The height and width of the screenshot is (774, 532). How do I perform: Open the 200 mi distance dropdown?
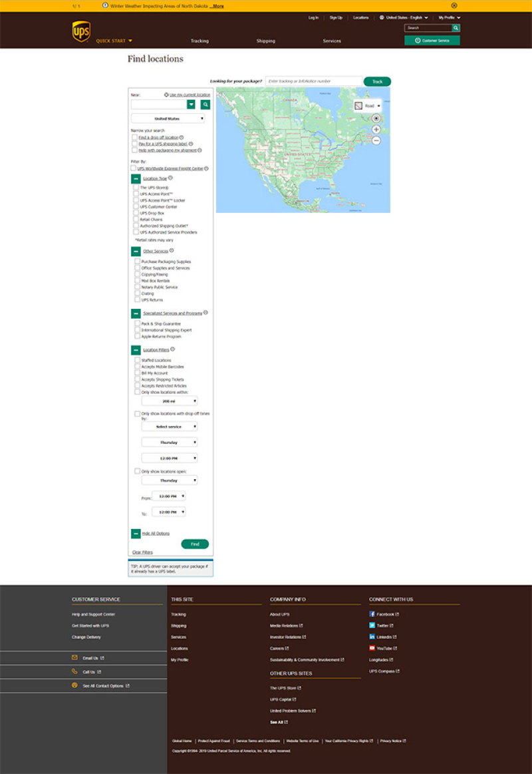pos(170,401)
